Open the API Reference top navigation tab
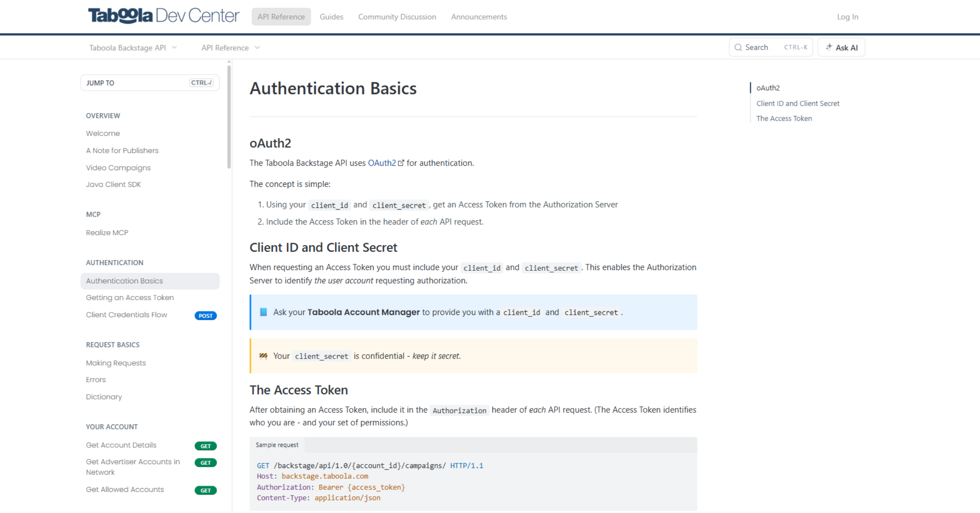Image resolution: width=980 pixels, height=513 pixels. [x=281, y=17]
